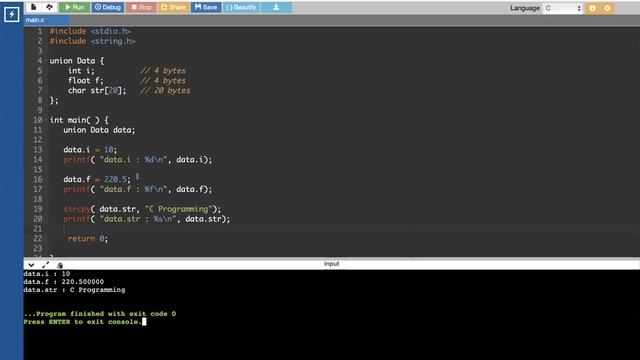
Task: Collapse union Data fold arrow on line 4
Action: click(45, 61)
